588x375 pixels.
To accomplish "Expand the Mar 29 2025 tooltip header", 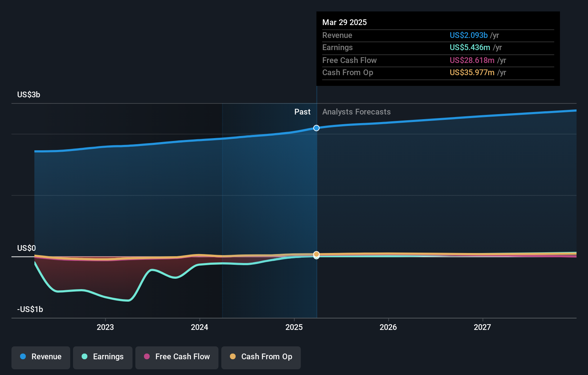I will tap(344, 22).
